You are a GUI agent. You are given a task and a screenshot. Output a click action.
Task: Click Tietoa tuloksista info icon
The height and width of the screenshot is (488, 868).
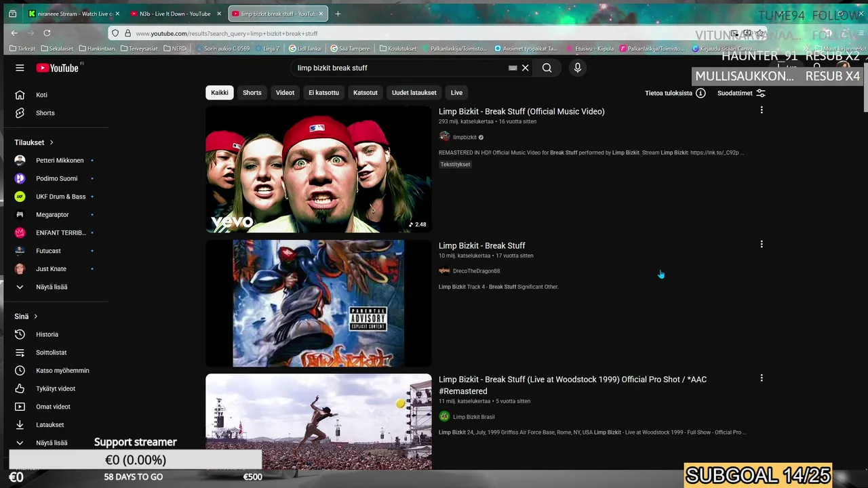tap(701, 93)
